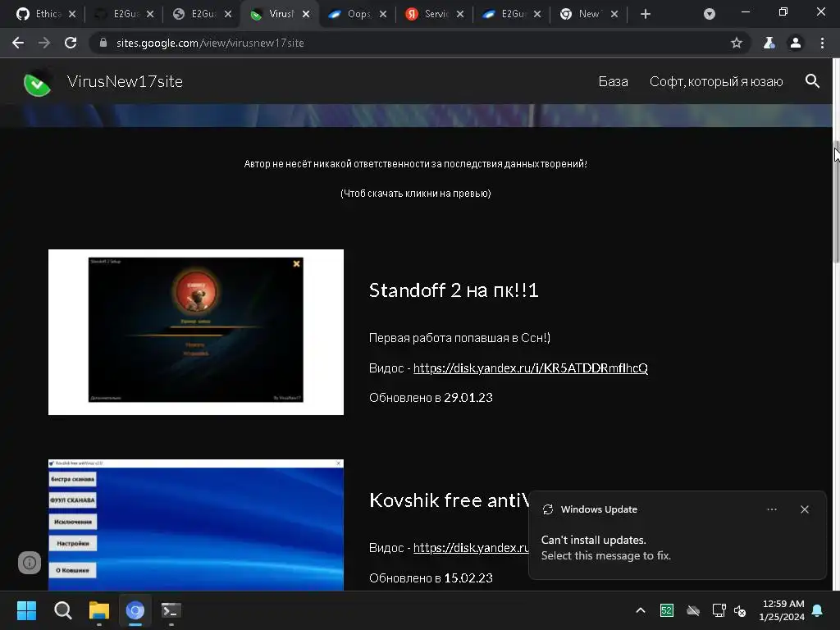Close the VirusNew17 tab
840x630 pixels.
point(306,14)
